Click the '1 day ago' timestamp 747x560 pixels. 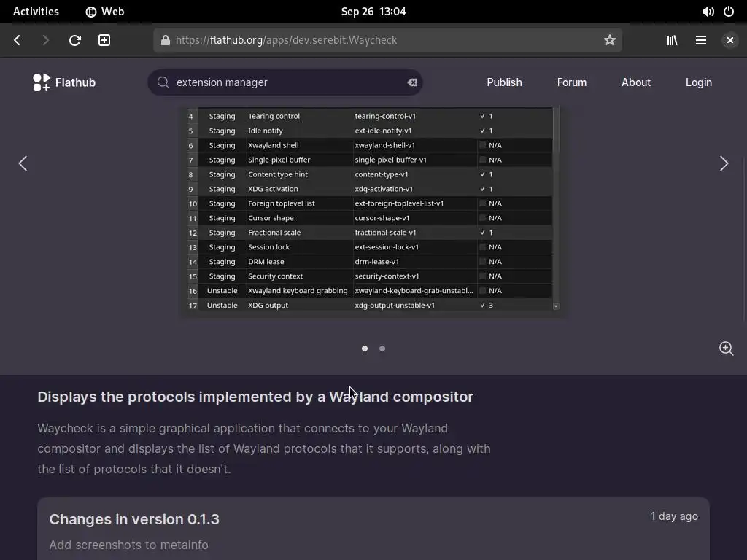(674, 516)
